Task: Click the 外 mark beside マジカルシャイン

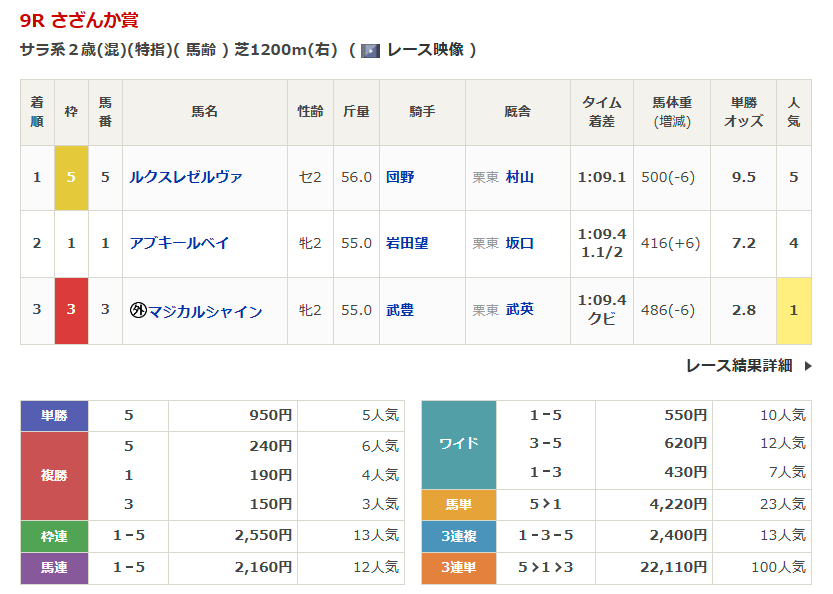Action: [138, 311]
